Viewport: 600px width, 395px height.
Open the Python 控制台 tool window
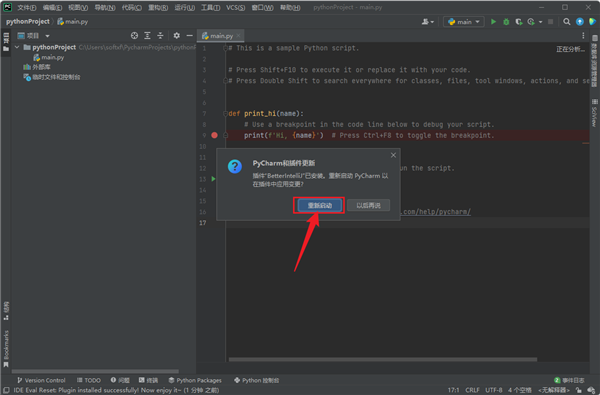[256, 380]
